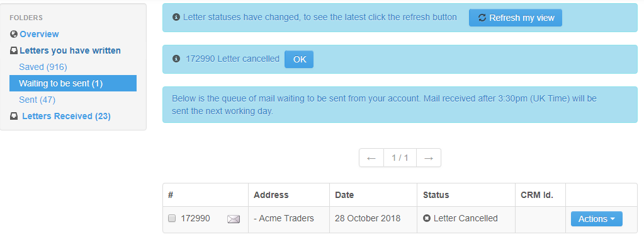Viewport: 644px width, 244px height.
Task: Click the inbox icon beside Letters you have written
Action: click(14, 50)
